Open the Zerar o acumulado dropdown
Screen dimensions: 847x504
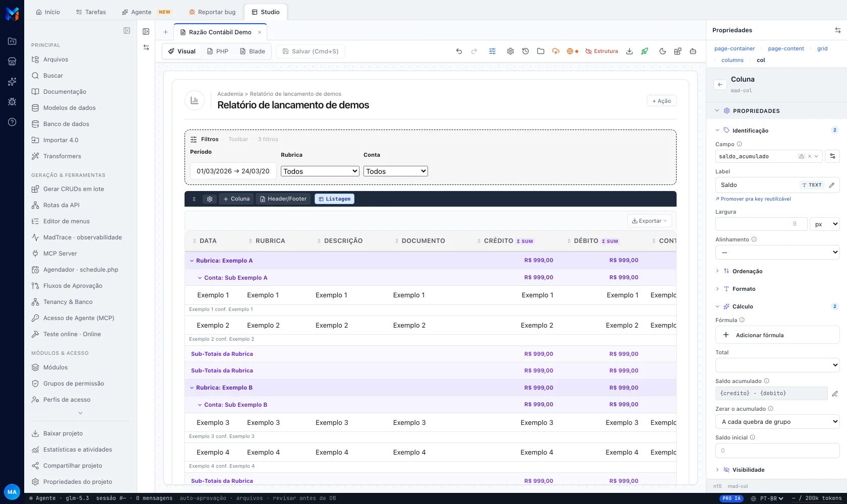[777, 422]
